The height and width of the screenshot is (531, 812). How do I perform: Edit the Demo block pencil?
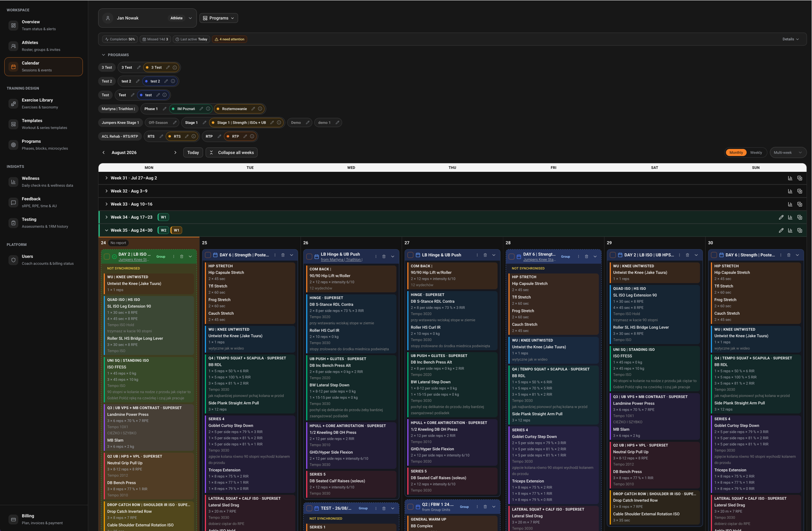(308, 123)
